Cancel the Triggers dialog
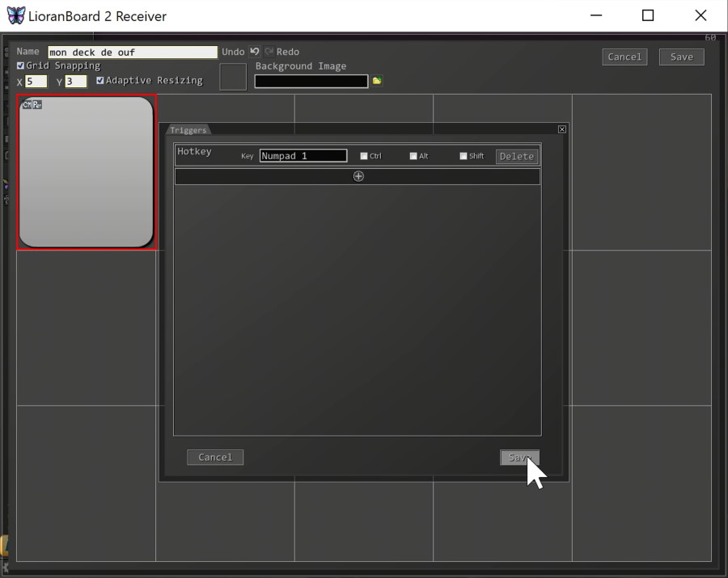 [215, 458]
